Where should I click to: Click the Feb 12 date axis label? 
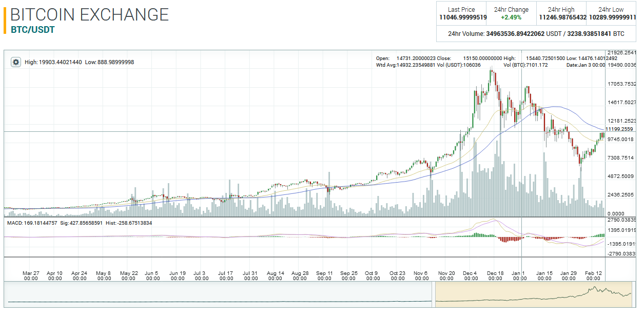(593, 276)
